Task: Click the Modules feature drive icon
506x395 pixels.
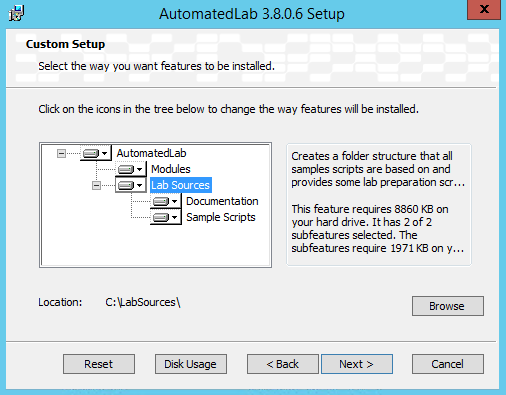Action: coord(126,169)
